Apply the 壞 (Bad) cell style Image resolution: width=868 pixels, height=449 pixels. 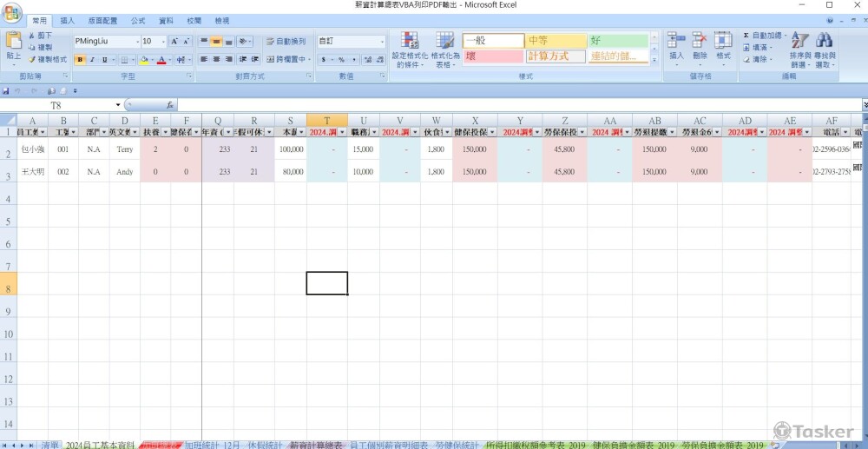[x=492, y=56]
